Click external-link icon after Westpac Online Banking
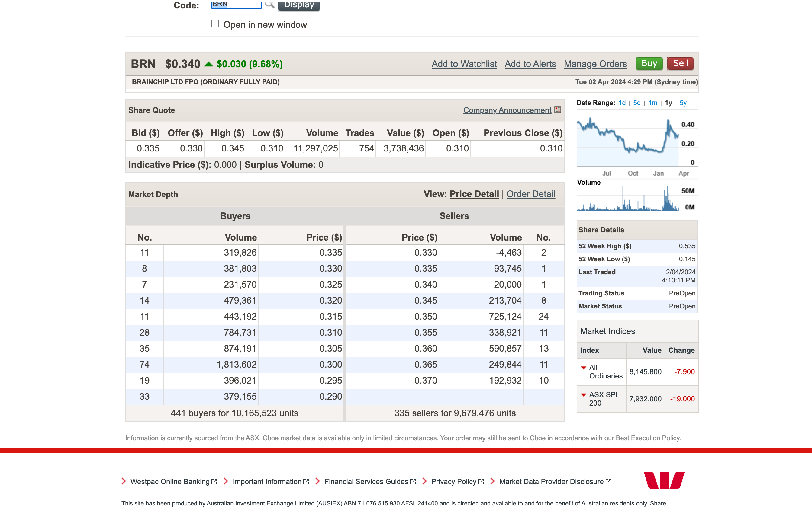This screenshot has height=507, width=812. click(x=214, y=482)
